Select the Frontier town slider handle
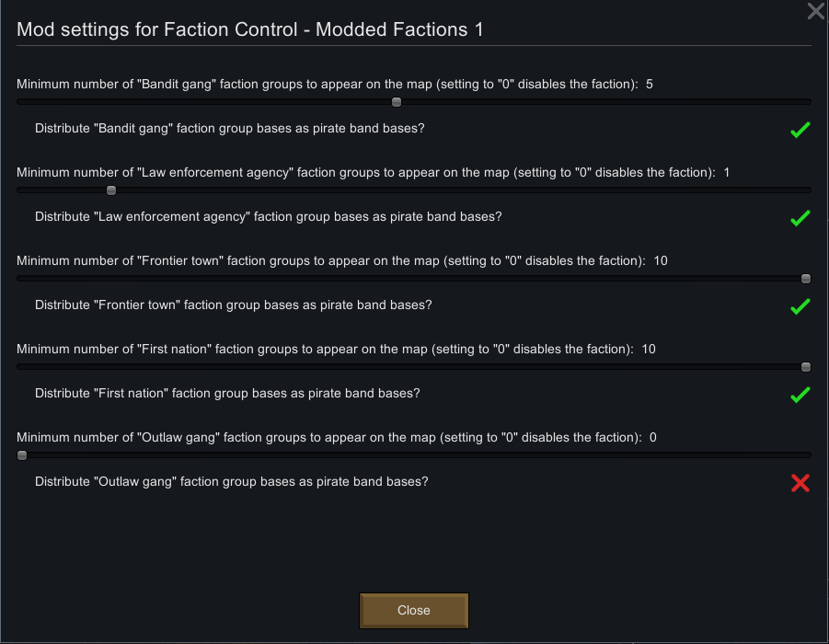The image size is (829, 644). tap(806, 279)
